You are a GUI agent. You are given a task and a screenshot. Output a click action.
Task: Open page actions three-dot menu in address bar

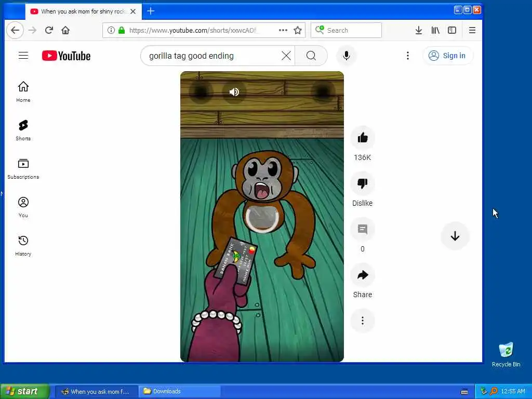pyautogui.click(x=283, y=30)
